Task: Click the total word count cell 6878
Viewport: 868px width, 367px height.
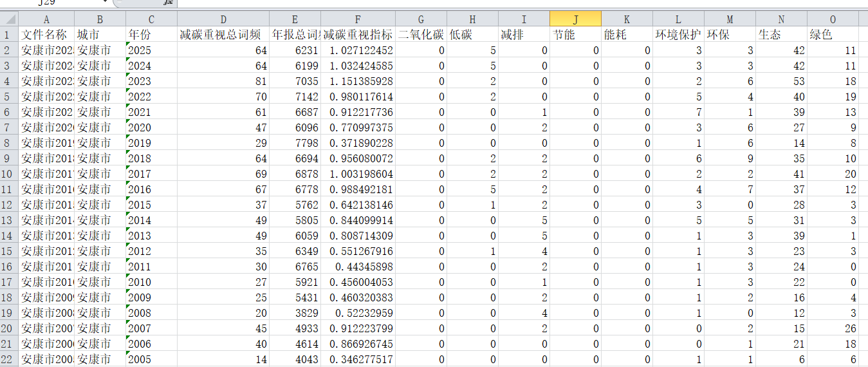Action: click(x=295, y=174)
